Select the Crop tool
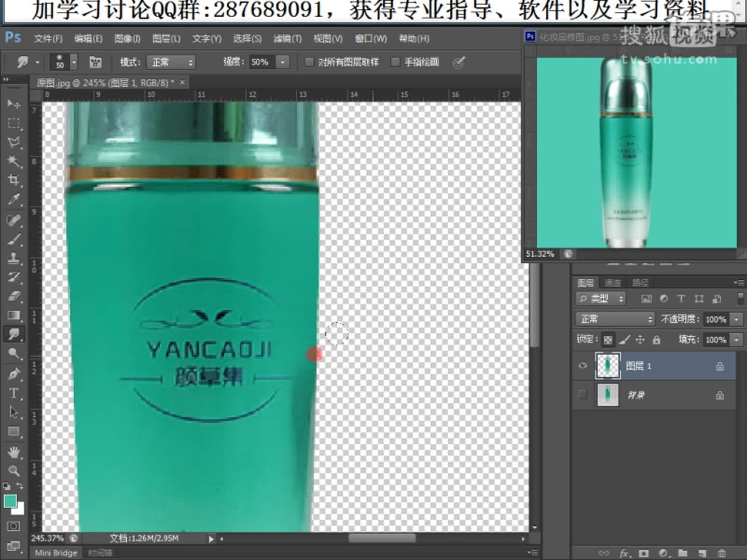 pyautogui.click(x=13, y=180)
